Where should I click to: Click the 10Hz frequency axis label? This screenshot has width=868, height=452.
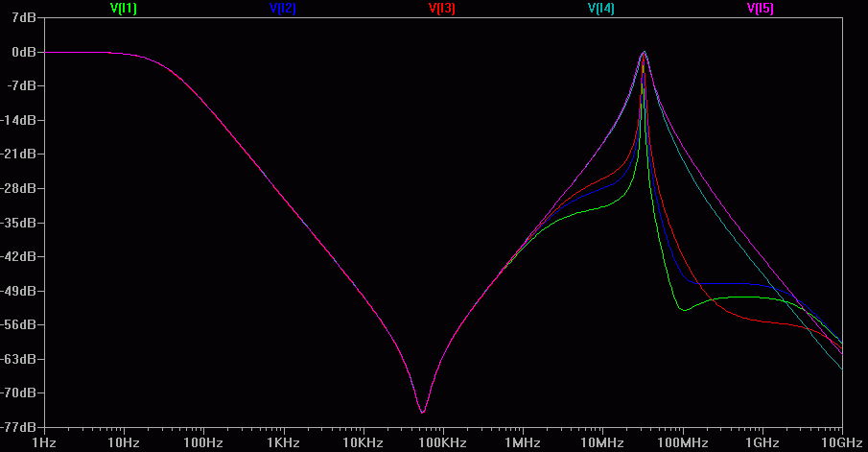point(124,442)
